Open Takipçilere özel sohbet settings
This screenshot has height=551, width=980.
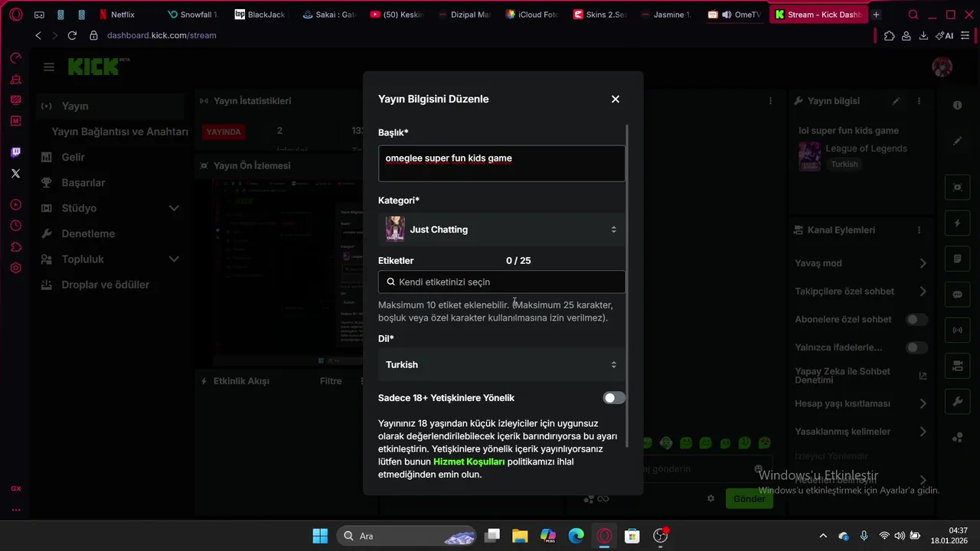pos(861,292)
